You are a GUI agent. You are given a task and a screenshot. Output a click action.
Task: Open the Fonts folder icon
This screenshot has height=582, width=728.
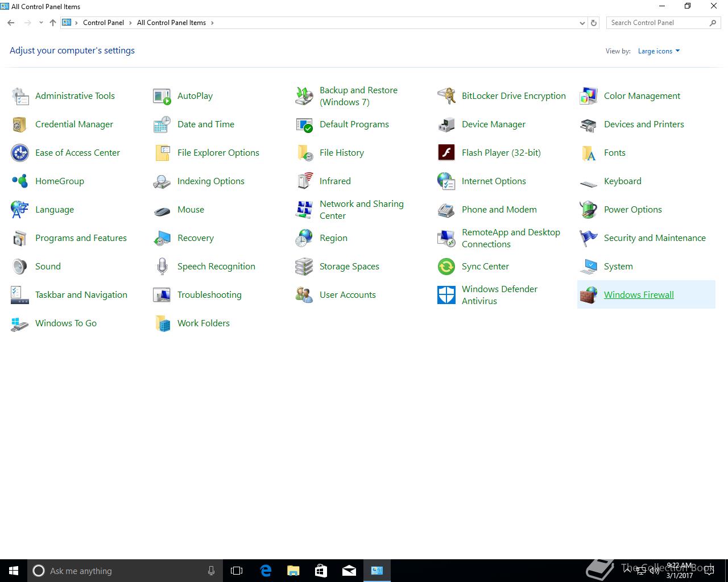click(589, 153)
